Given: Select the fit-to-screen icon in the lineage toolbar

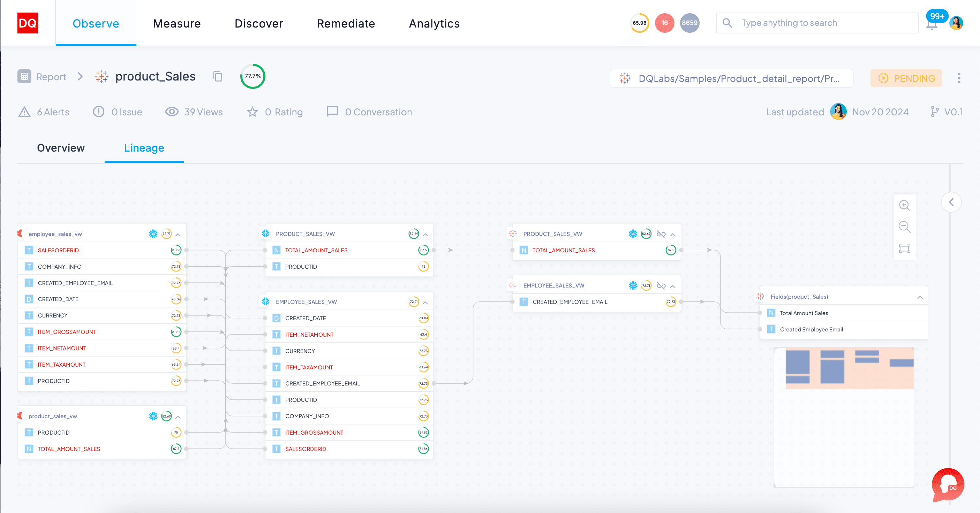Looking at the screenshot, I should pos(905,248).
